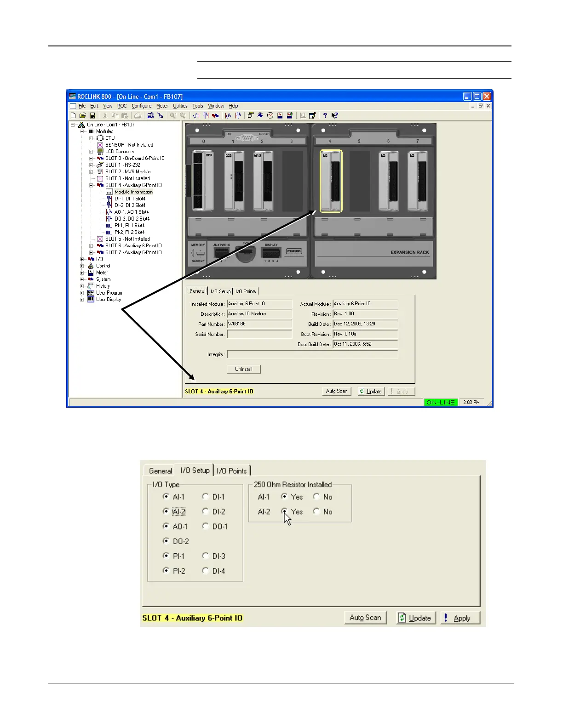Click the Paste clipboard toolbar icon

124,115
